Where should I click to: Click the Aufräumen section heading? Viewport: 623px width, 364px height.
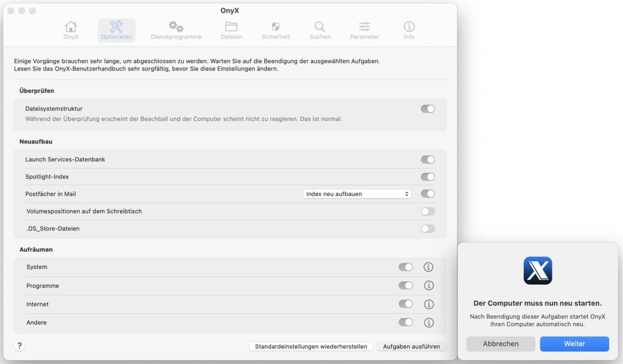(x=36, y=250)
